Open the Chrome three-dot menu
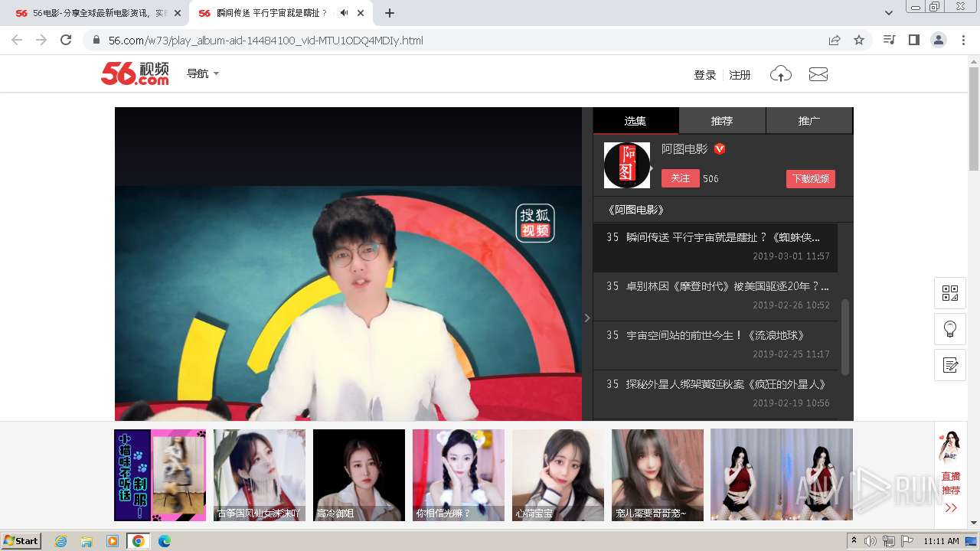The height and width of the screenshot is (551, 980). (963, 40)
